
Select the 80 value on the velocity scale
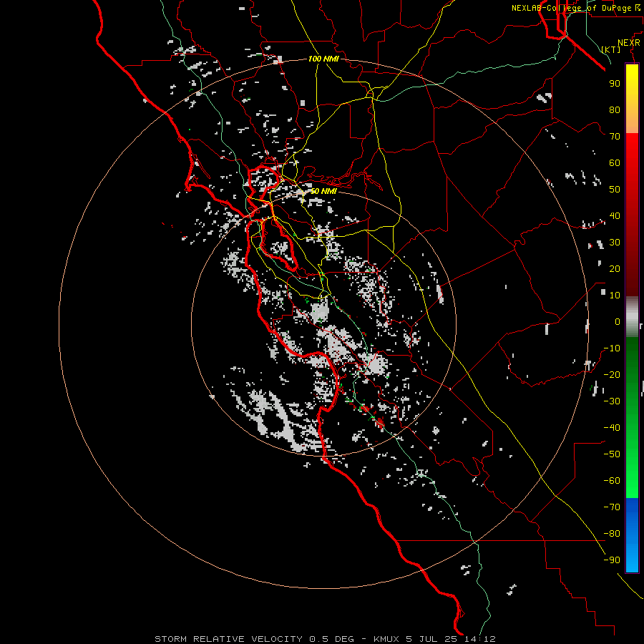[x=615, y=109]
